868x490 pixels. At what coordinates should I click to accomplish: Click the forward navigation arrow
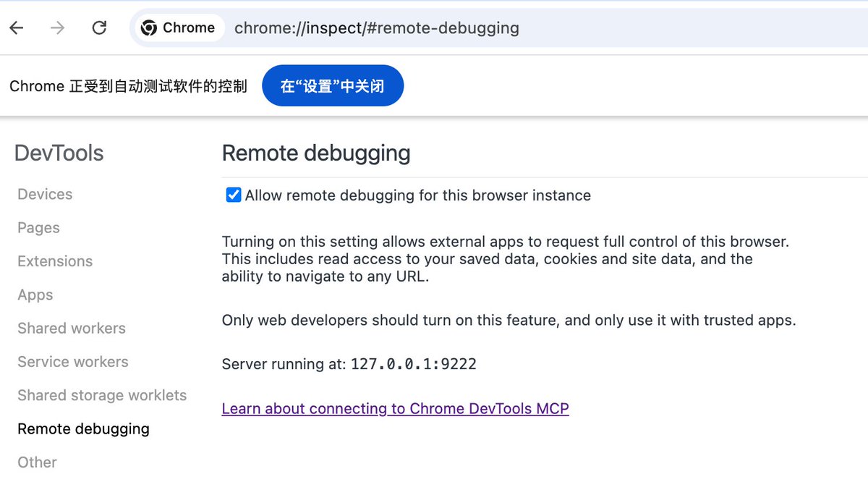58,28
